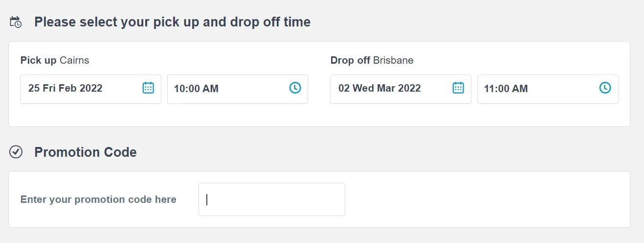This screenshot has height=243, width=644.
Task: Click the bold "Drop off" label
Action: (x=350, y=61)
